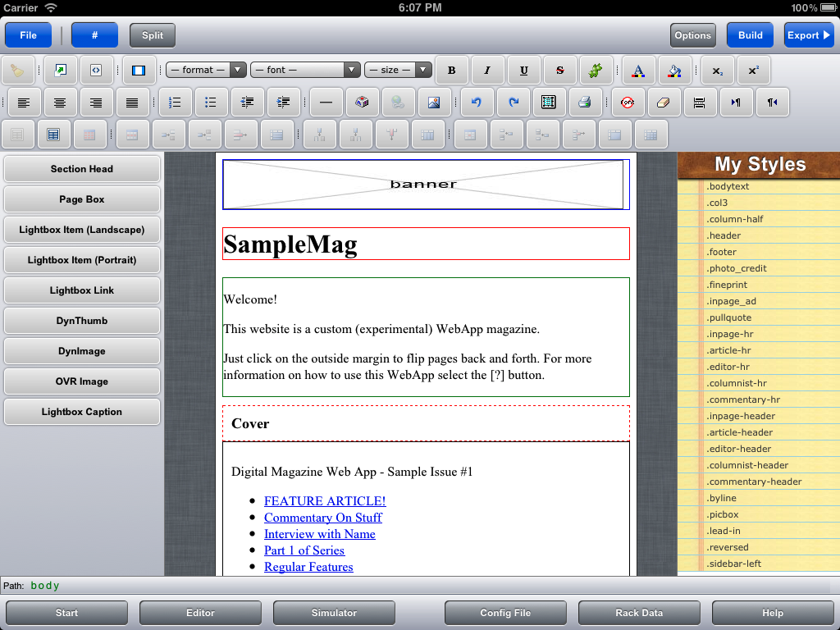Open the FEATURE ARTICLE! link
840x630 pixels.
coord(324,501)
